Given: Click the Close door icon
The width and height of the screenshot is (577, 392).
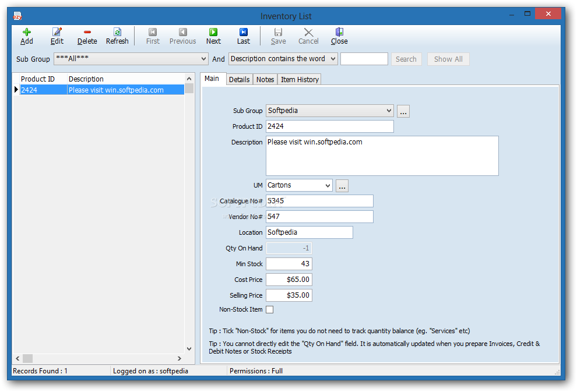Looking at the screenshot, I should pyautogui.click(x=339, y=32).
